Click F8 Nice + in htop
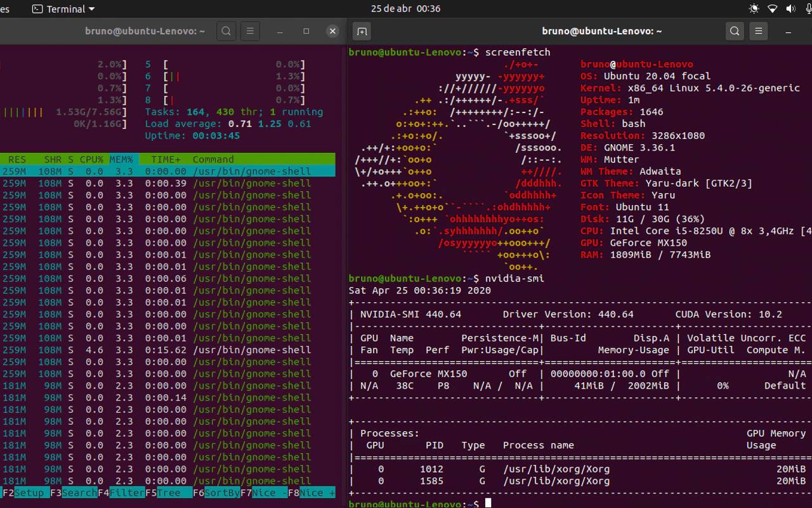812x508 pixels. click(x=312, y=493)
